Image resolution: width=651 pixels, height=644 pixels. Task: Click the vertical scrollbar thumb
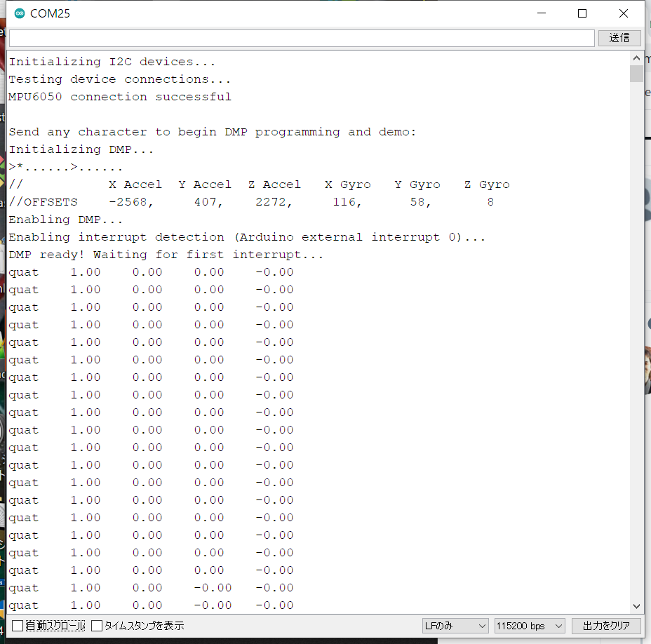(x=636, y=74)
